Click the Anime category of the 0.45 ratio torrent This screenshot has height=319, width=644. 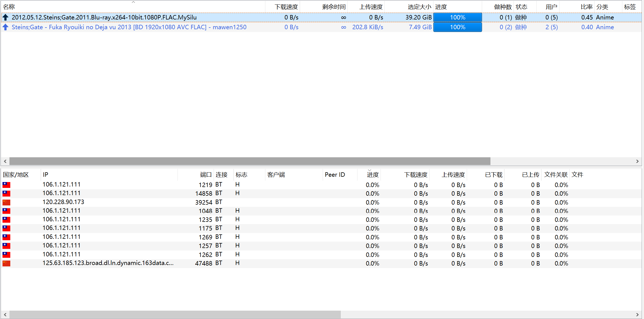pos(605,17)
